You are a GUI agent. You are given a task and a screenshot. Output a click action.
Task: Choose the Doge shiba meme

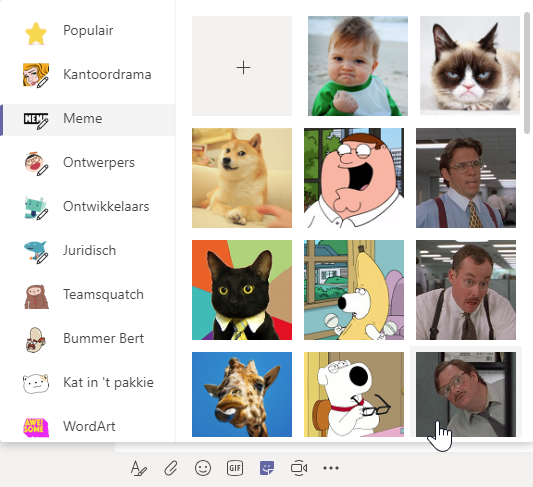click(242, 178)
